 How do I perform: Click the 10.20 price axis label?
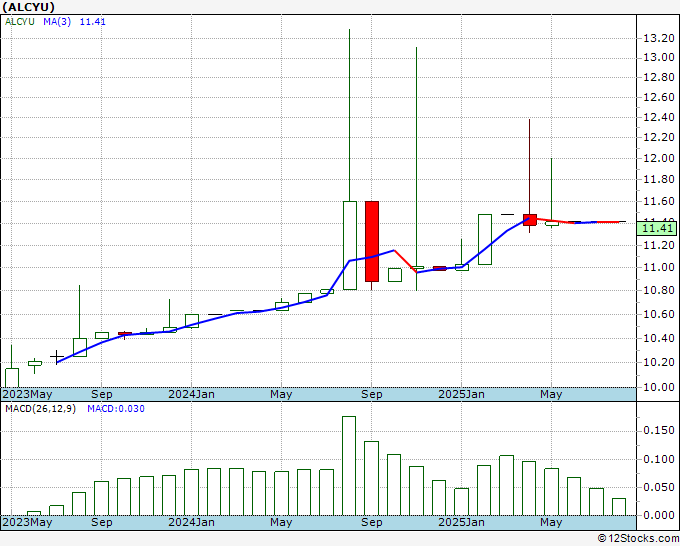click(658, 362)
